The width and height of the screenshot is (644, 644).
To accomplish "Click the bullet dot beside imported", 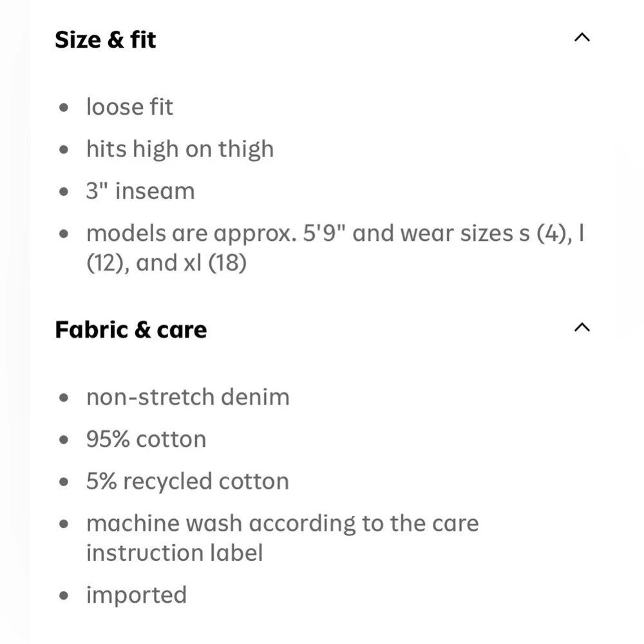I will pos(64,596).
